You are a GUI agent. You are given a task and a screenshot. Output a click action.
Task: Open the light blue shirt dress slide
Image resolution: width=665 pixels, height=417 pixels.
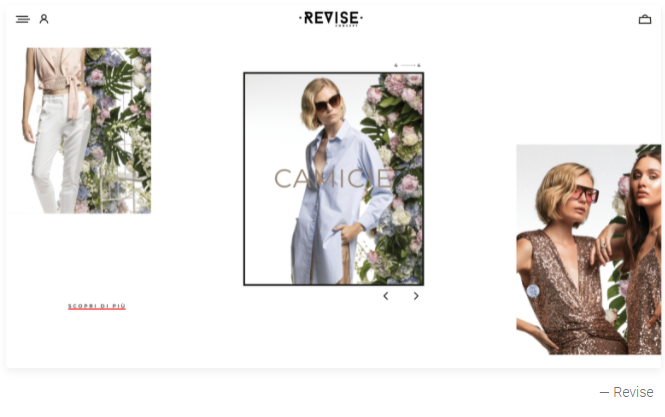(x=334, y=179)
